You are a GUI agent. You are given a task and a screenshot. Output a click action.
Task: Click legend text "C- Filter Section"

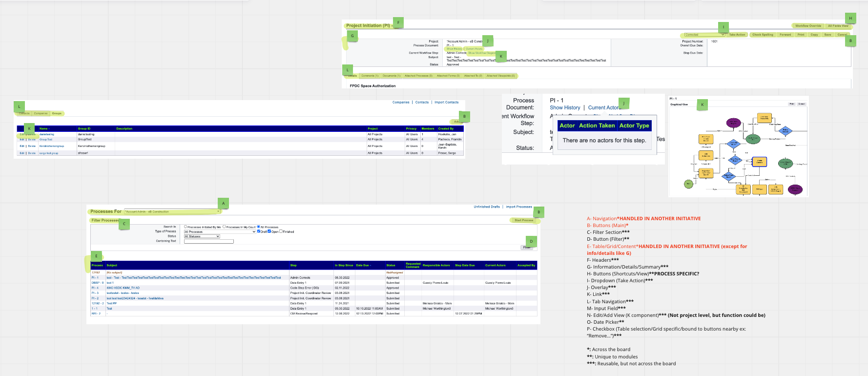coord(608,232)
